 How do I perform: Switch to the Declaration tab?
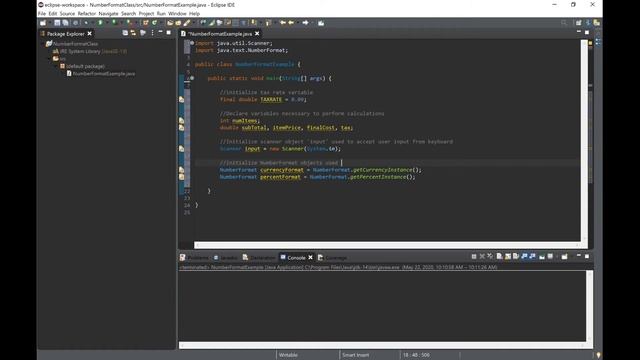click(x=259, y=258)
